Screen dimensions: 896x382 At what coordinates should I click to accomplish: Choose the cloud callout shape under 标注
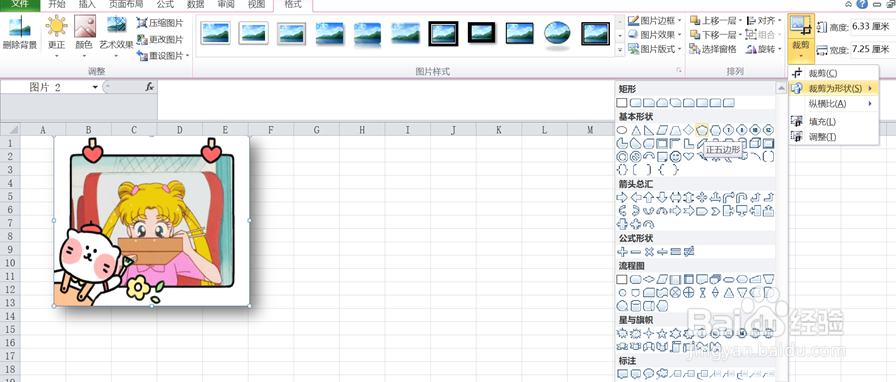coord(662,374)
